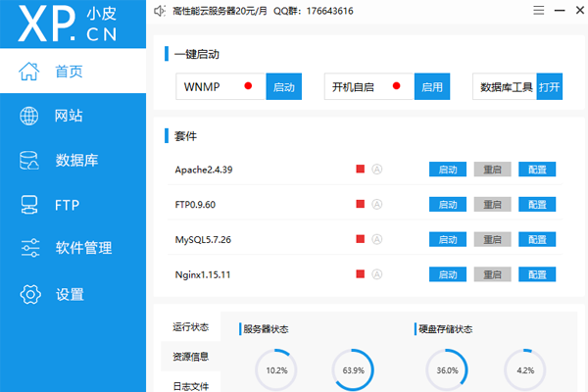This screenshot has height=392, width=588.
Task: Toggle the circled A icon for Apache2.4.39
Action: (x=376, y=170)
